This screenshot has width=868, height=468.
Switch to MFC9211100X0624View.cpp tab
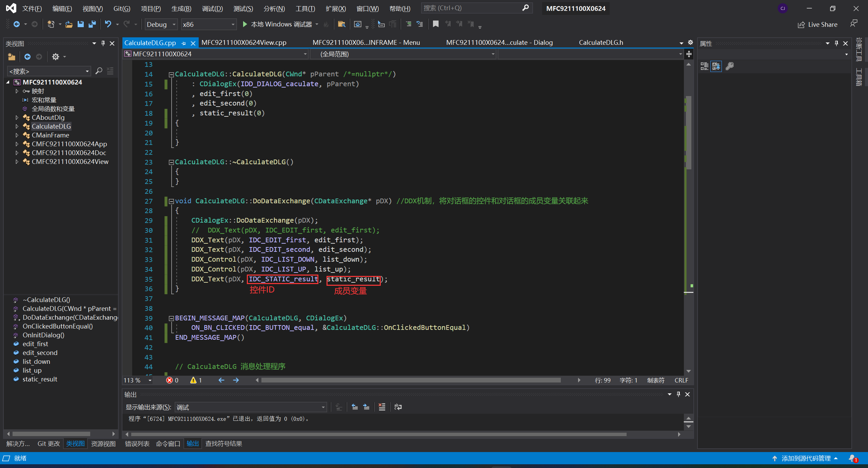(244, 42)
